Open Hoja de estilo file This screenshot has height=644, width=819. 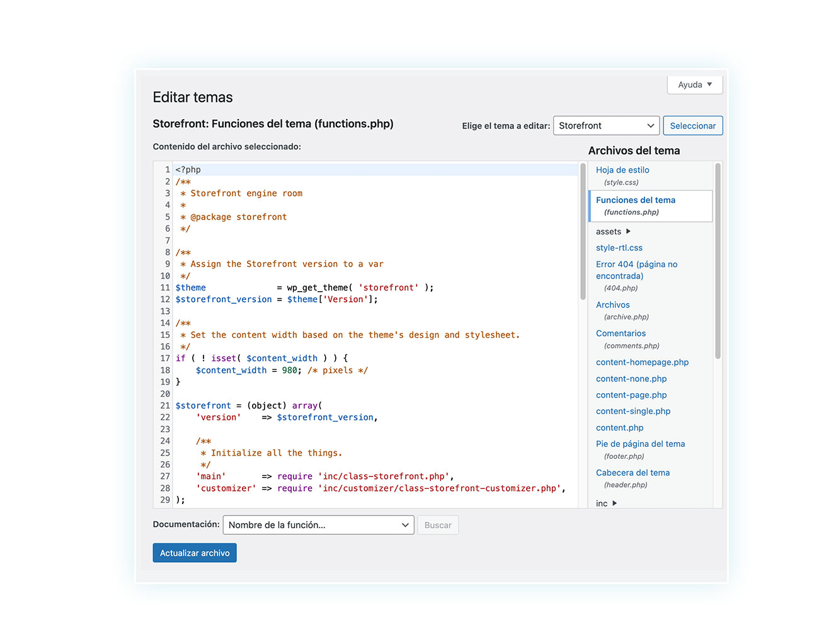(622, 170)
